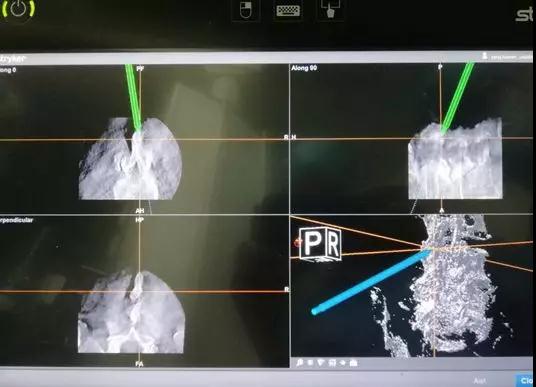Click the PR orientation cube
The height and width of the screenshot is (387, 536).
[x=320, y=244]
